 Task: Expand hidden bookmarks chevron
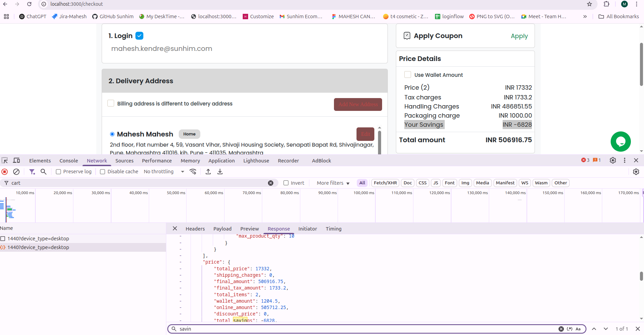click(585, 17)
